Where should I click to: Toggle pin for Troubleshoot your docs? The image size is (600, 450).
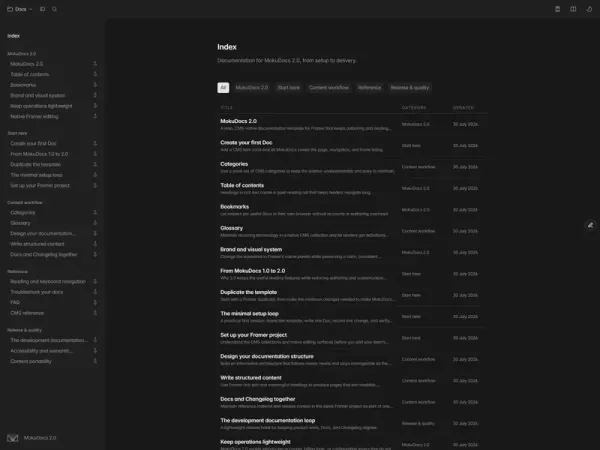pyautogui.click(x=95, y=292)
